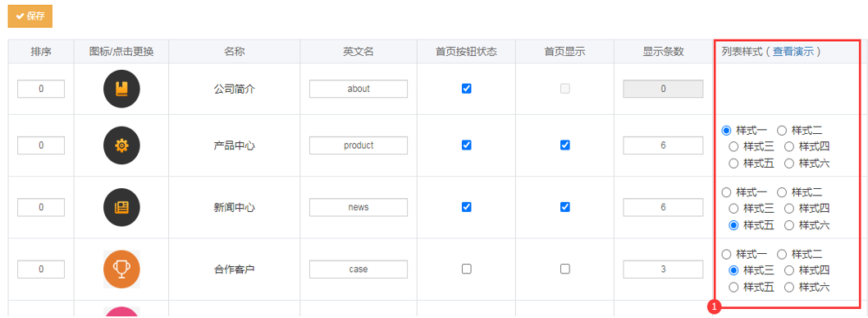Edit the 英文名 field containing about
Viewport: 868px width, 318px height.
(x=359, y=89)
